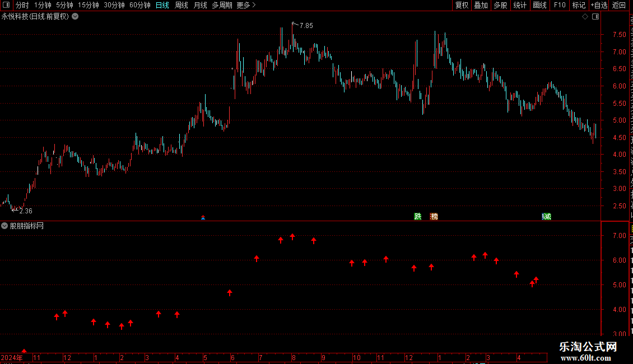Click the 5.00 main chart axis label
Viewport: 633px width, 364px height.
coord(619,120)
